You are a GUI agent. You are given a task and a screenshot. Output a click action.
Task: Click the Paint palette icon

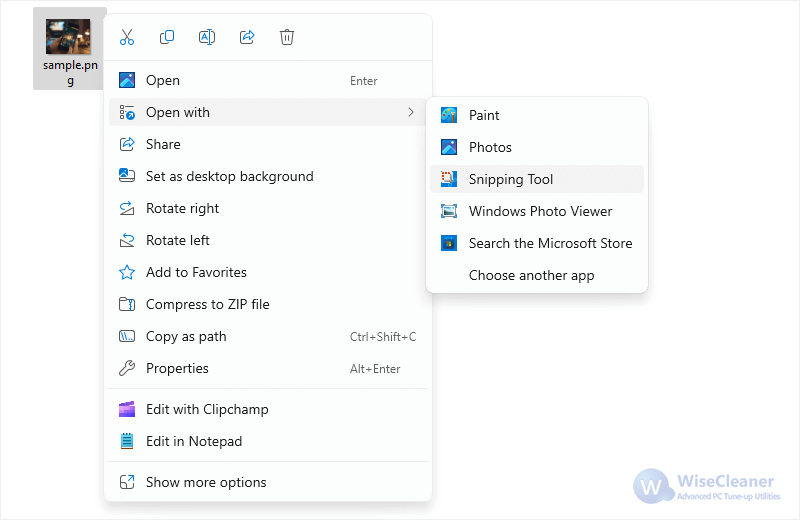[x=449, y=115]
